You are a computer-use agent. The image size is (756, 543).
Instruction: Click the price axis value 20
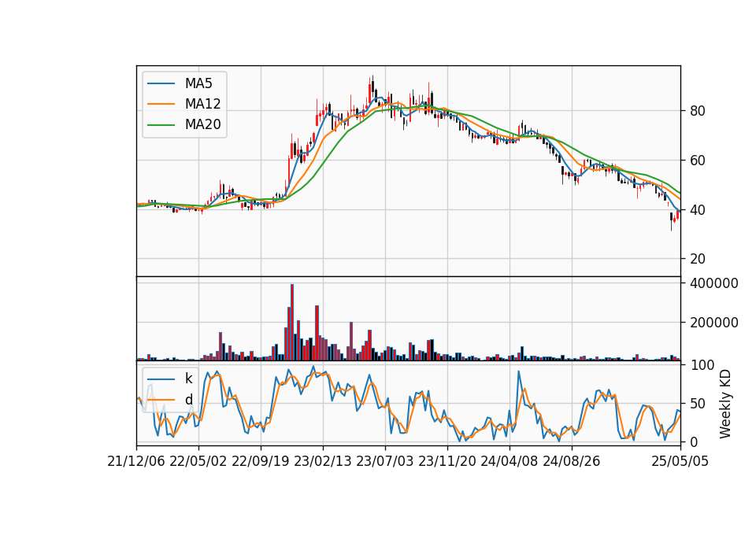[x=698, y=259]
